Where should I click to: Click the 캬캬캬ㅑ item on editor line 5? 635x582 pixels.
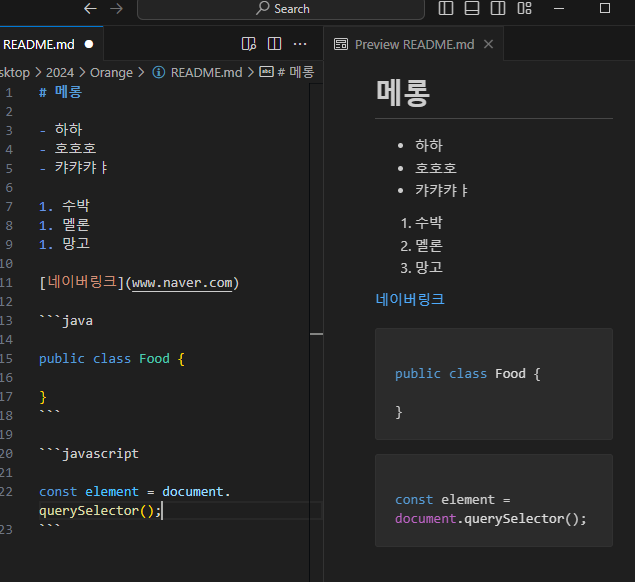point(81,167)
